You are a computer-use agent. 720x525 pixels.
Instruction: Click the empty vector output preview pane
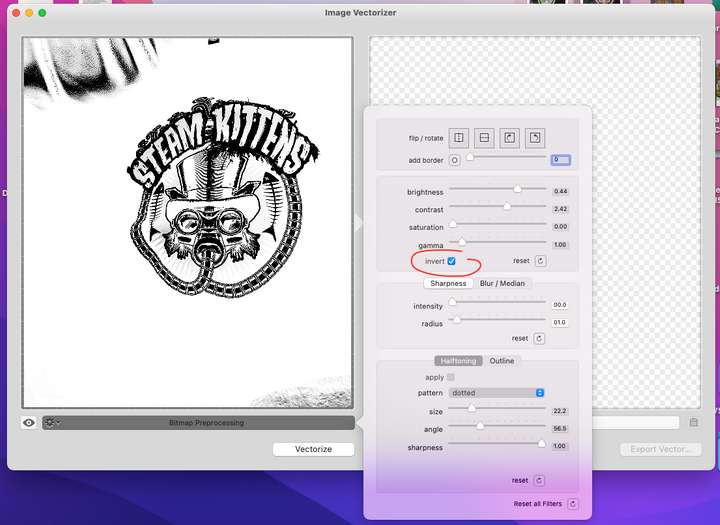[x=535, y=223]
